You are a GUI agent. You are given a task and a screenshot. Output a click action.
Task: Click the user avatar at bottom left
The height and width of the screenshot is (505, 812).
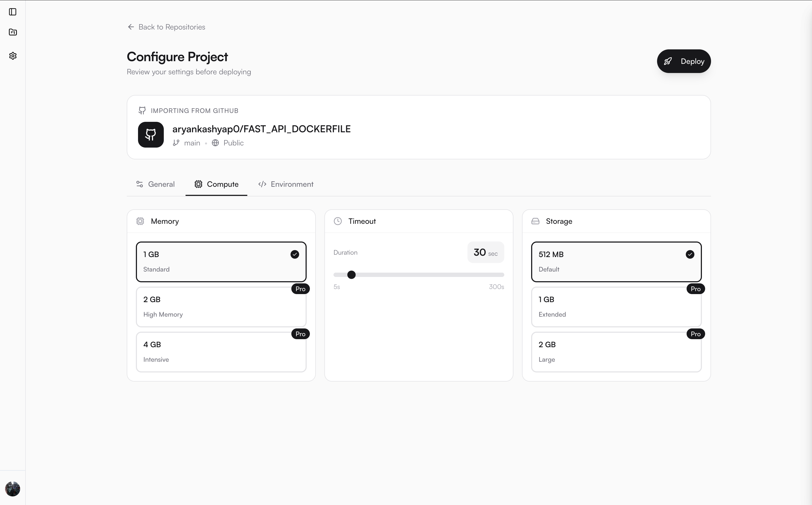coord(13,489)
